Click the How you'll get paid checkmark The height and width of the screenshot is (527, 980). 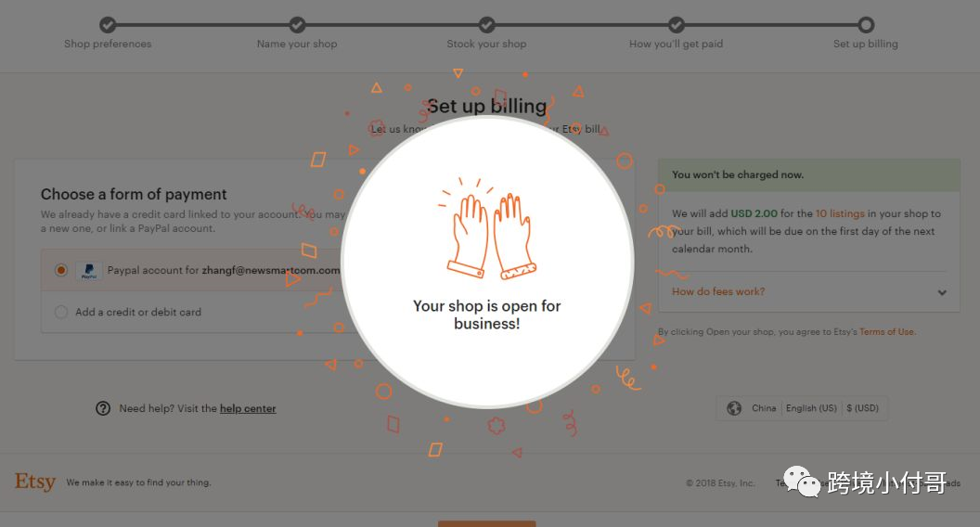(677, 25)
